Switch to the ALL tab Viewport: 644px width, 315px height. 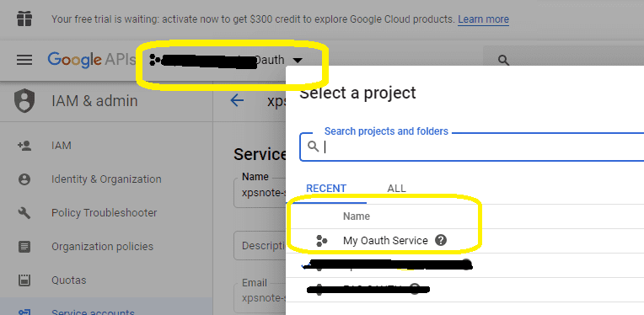[x=396, y=189]
